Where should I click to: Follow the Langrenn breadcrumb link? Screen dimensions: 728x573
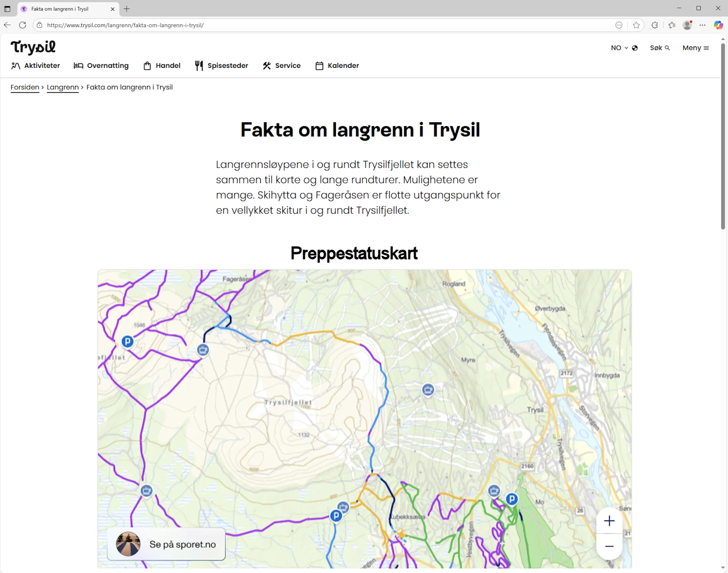[63, 87]
